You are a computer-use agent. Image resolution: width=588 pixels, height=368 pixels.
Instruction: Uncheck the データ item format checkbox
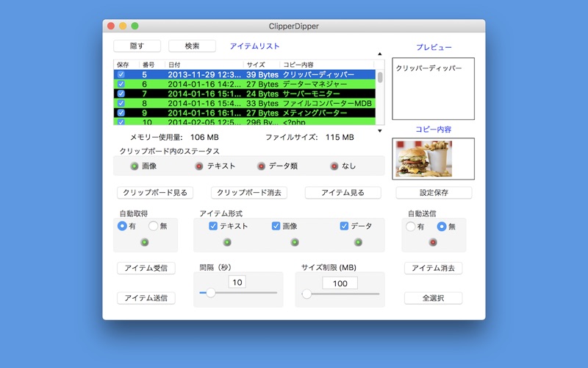tap(344, 226)
